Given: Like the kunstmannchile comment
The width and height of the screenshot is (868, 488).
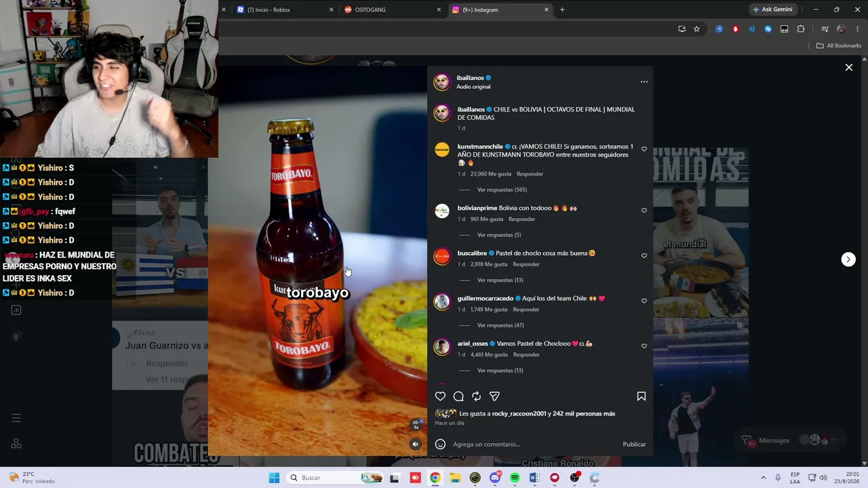Looking at the screenshot, I should pyautogui.click(x=644, y=149).
